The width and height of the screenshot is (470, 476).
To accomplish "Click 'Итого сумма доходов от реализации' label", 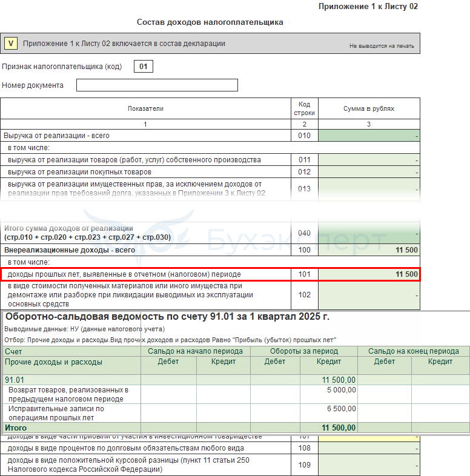I will pos(68,228).
